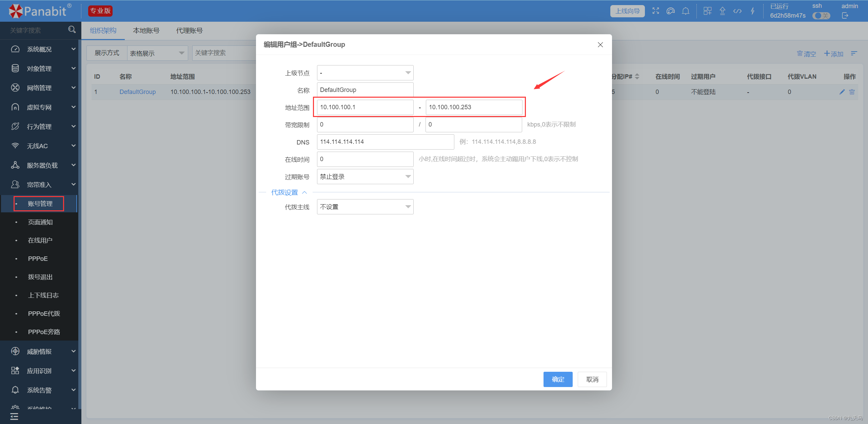Open the 在线用户 sidebar item

tap(40, 240)
